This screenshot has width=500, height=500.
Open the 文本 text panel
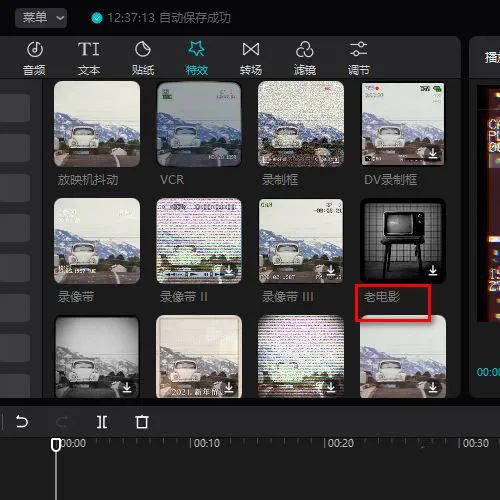click(88, 58)
